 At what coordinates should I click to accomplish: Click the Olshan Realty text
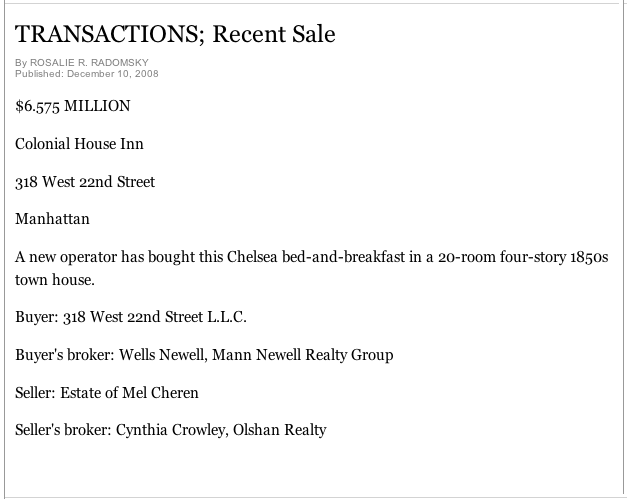(x=280, y=430)
